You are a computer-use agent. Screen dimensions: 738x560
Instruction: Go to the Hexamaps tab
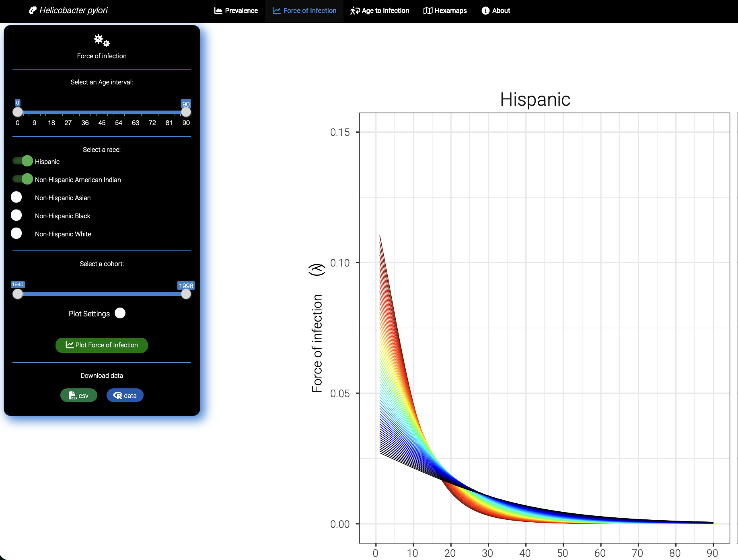[x=445, y=11]
